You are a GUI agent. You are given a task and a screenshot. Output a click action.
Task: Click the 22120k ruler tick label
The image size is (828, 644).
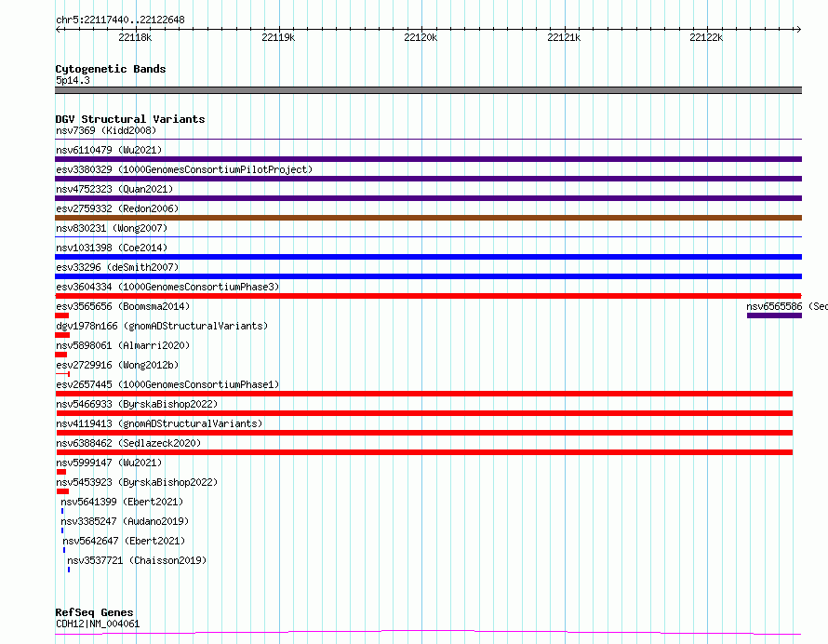421,37
